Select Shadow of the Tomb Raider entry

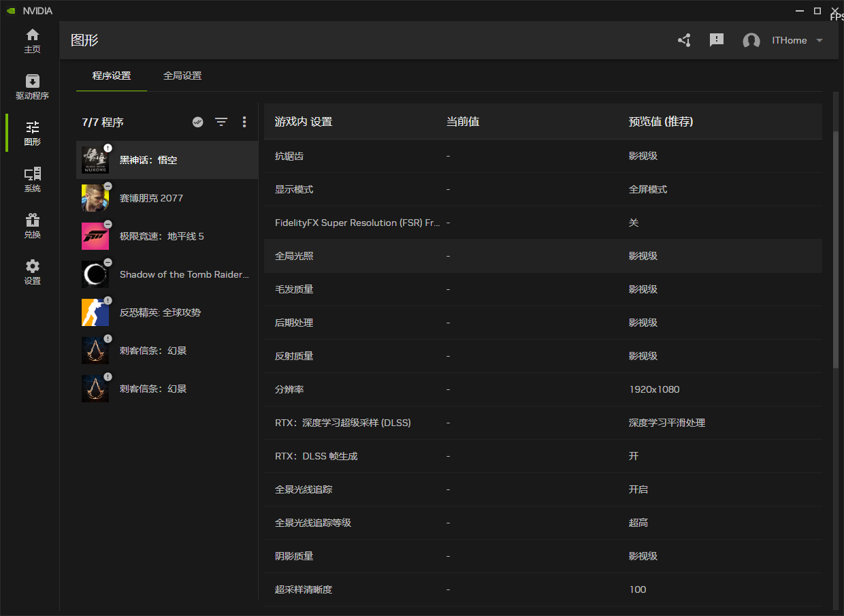point(167,274)
